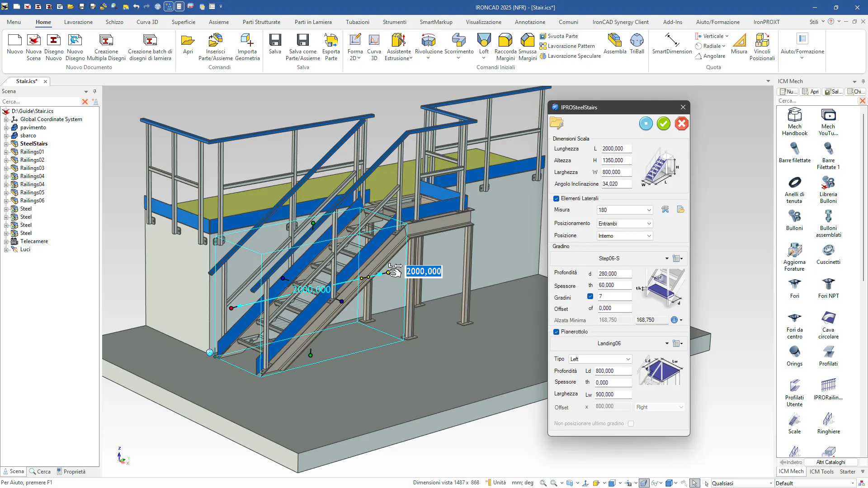Click the red cancel icon in IPROSteelStairs
This screenshot has width=868, height=488.
(681, 123)
